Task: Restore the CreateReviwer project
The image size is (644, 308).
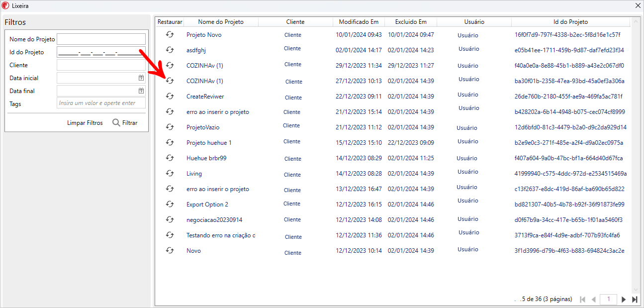Action: [170, 96]
